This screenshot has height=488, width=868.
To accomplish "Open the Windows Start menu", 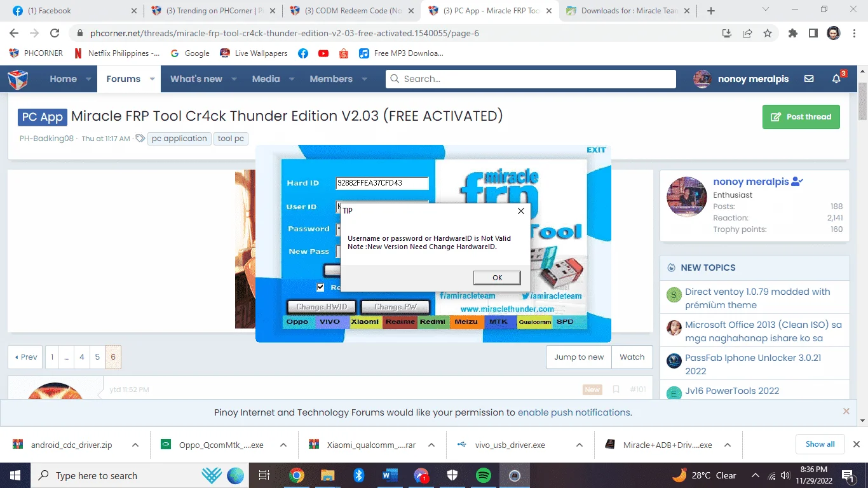I will point(15,475).
